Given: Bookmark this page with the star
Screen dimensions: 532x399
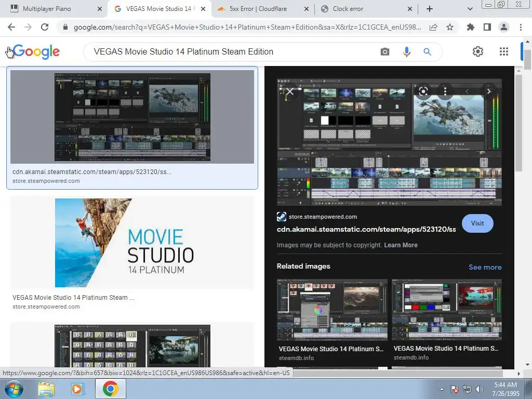Looking at the screenshot, I should [450, 27].
